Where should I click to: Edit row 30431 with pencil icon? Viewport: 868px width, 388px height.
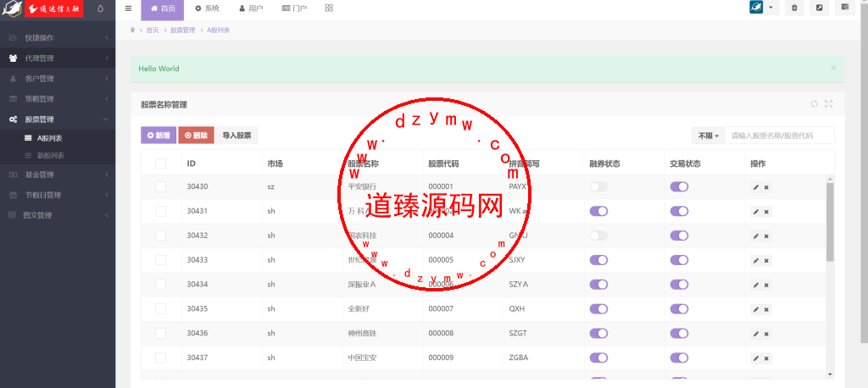coord(755,212)
